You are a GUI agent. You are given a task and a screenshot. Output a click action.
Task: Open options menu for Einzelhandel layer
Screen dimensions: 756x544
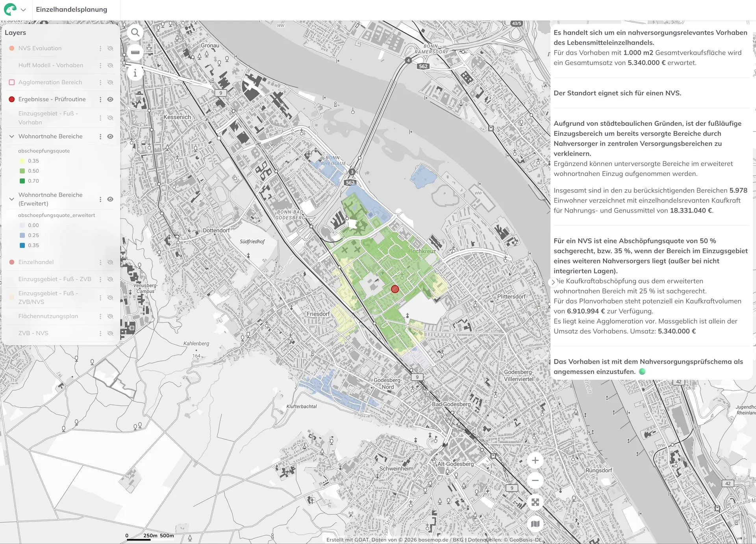(x=100, y=262)
